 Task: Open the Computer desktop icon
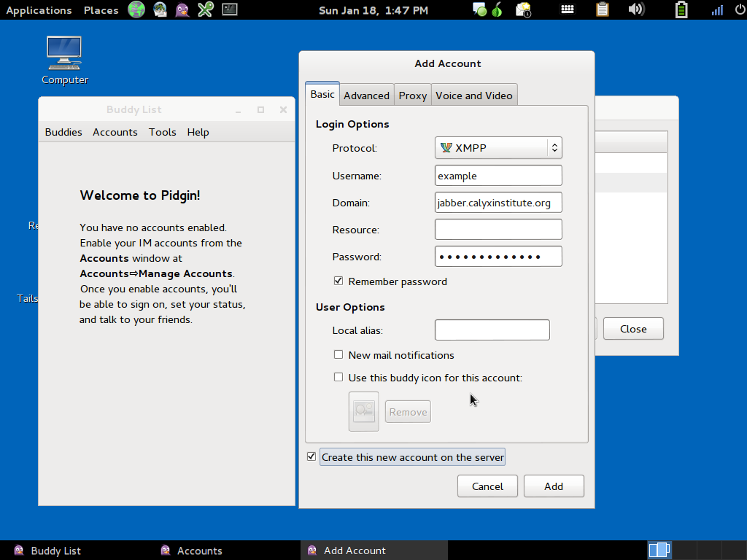(x=65, y=61)
